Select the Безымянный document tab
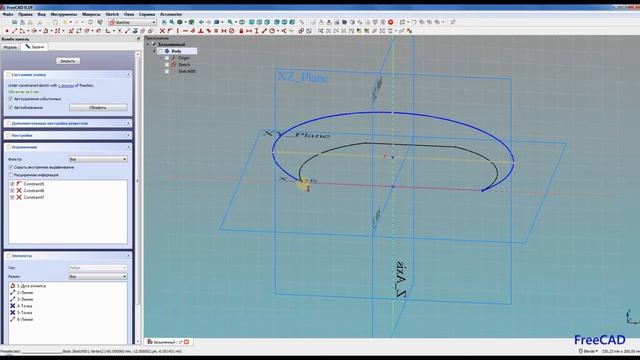640x360 pixels. (168, 342)
